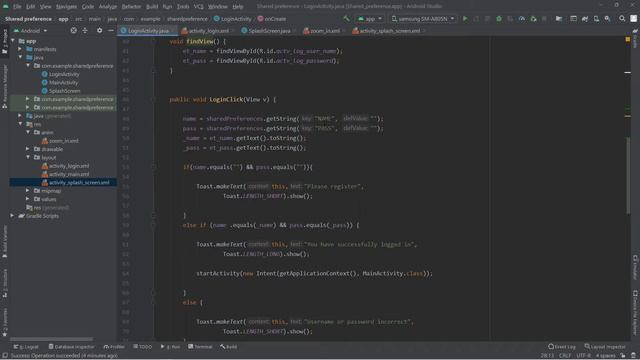Hide the Project panel with minus icon
The image size is (640, 360).
click(111, 31)
